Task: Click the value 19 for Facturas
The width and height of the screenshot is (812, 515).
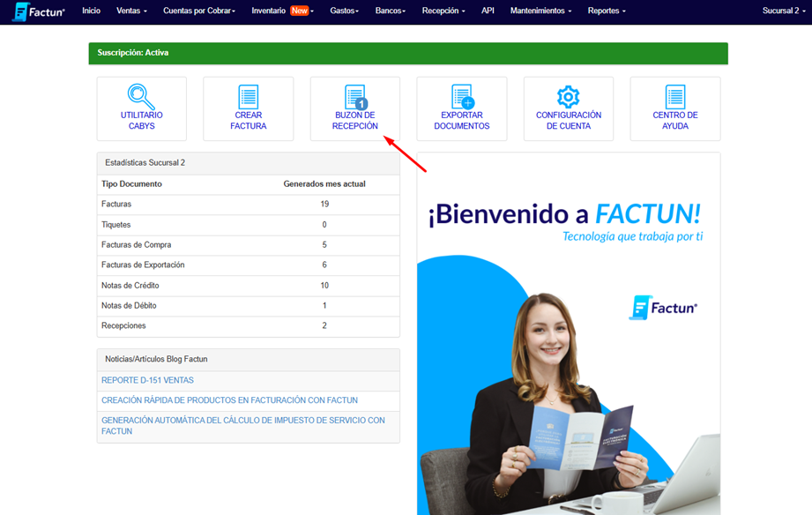Action: click(324, 204)
